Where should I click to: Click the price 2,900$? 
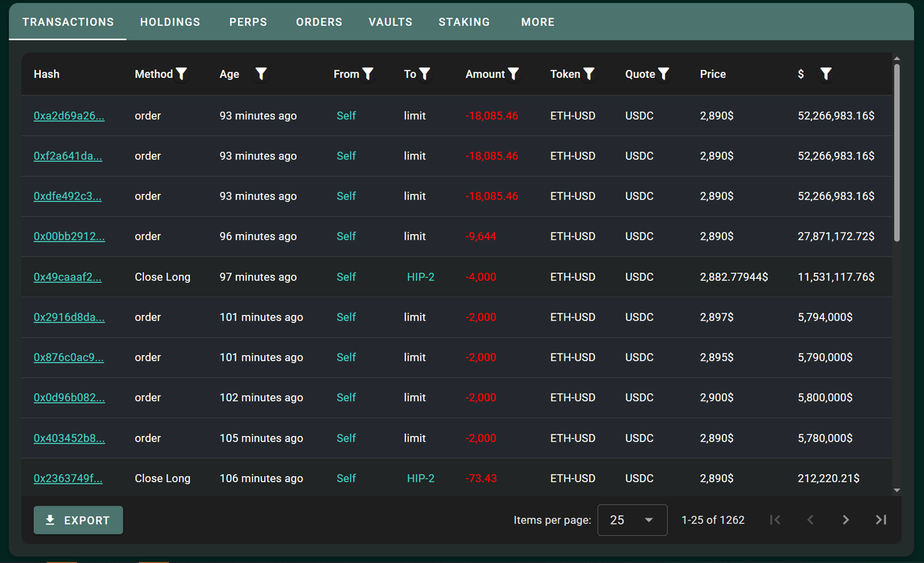[x=717, y=398]
